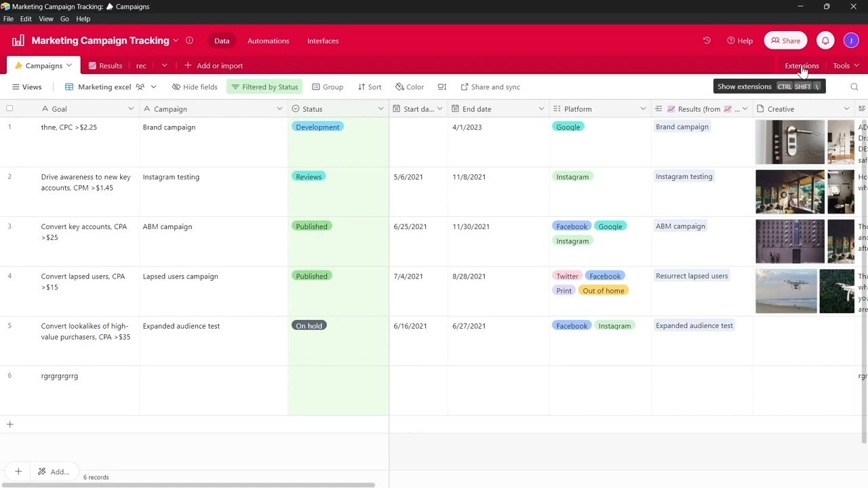Click the plus icon in the bottom bar
Image resolution: width=868 pixels, height=488 pixels.
(x=18, y=472)
